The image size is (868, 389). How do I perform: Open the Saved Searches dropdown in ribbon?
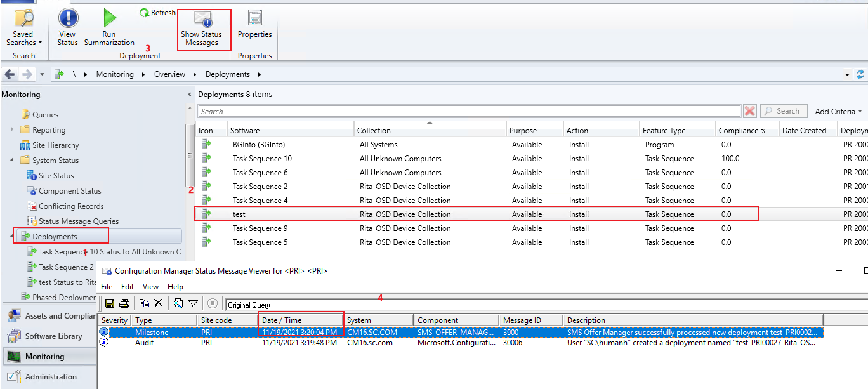24,27
